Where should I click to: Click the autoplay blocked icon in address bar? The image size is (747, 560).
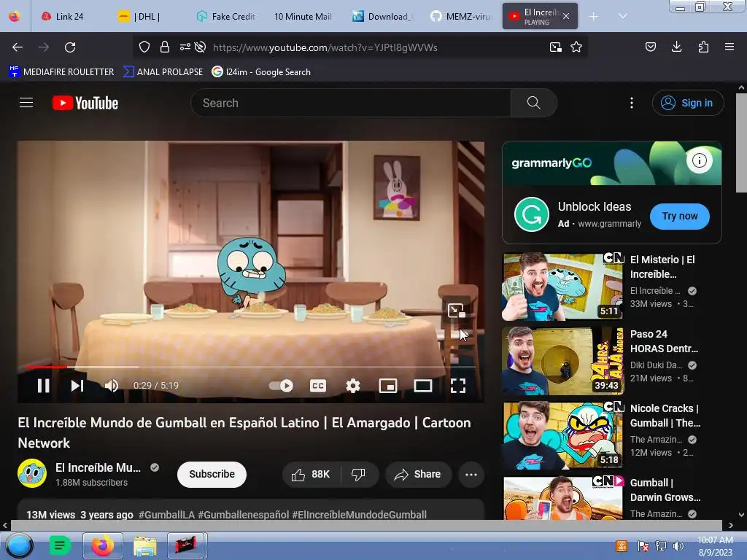coord(201,47)
